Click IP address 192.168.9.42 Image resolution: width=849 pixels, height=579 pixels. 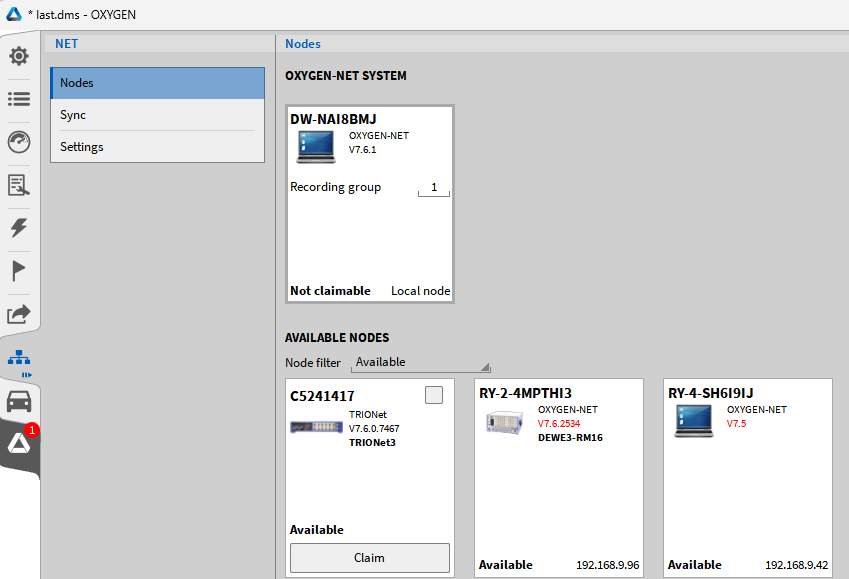(x=796, y=565)
